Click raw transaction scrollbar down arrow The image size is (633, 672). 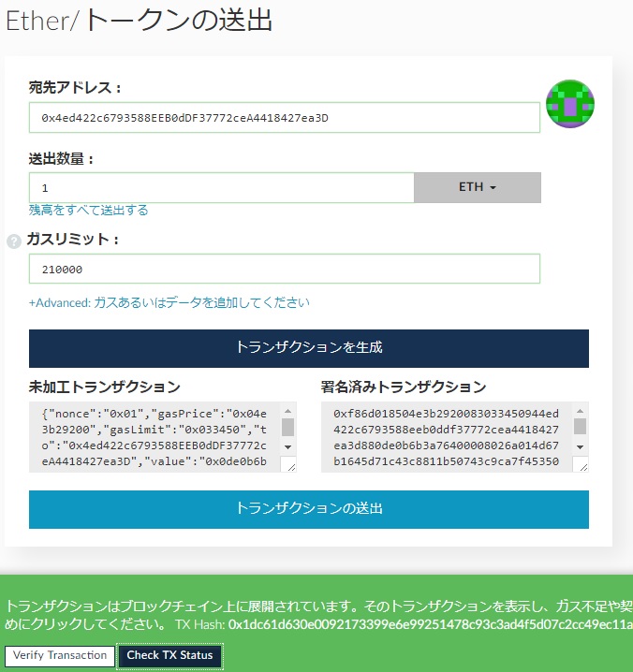click(287, 447)
